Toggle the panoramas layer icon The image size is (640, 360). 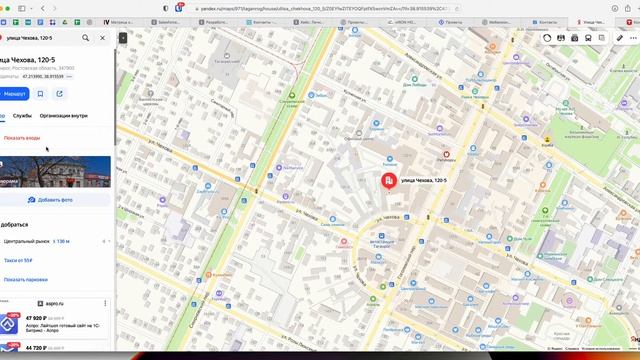pyautogui.click(x=561, y=38)
